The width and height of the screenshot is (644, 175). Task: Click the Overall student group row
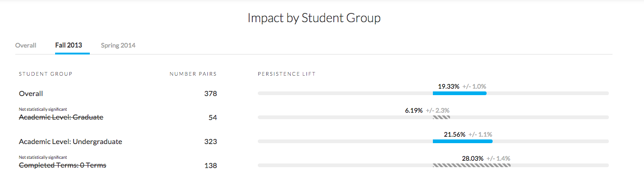click(x=313, y=93)
